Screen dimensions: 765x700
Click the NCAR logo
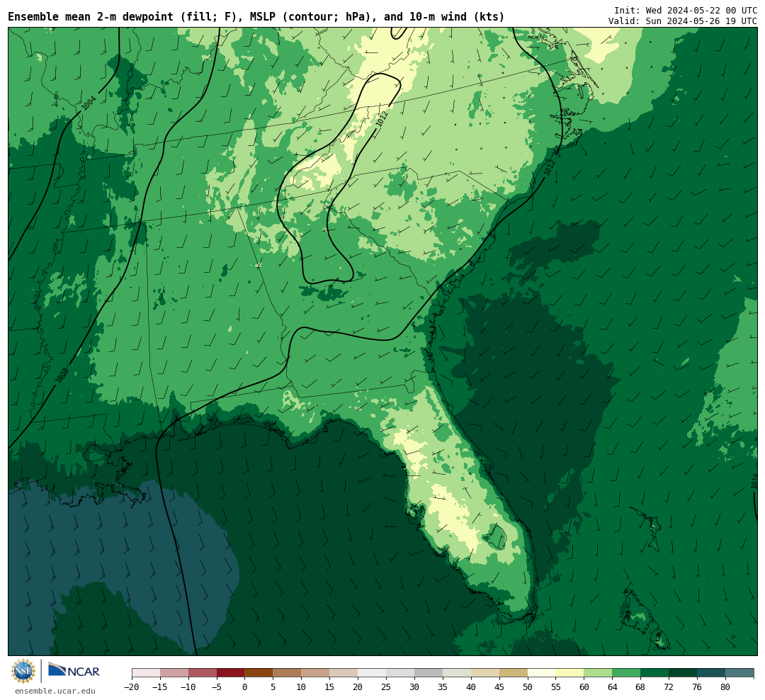coord(74,670)
